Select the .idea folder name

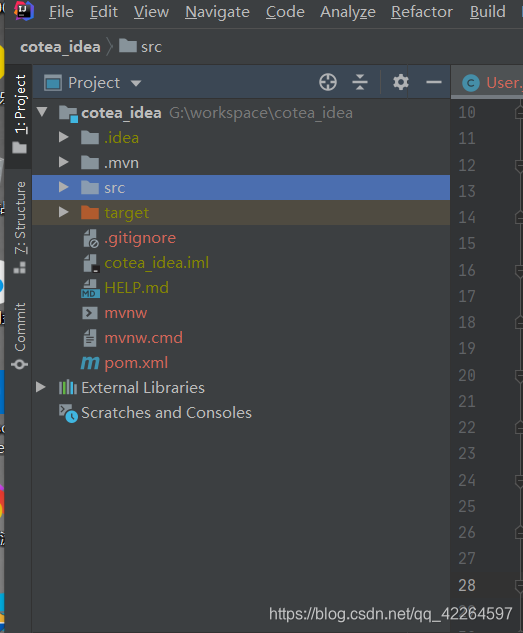(x=121, y=138)
